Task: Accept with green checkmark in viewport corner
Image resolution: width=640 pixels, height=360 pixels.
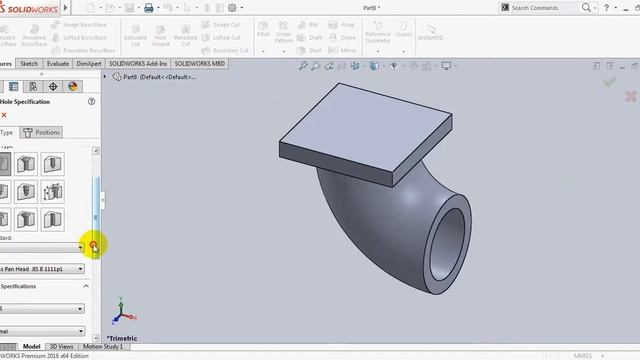Action: (x=609, y=82)
